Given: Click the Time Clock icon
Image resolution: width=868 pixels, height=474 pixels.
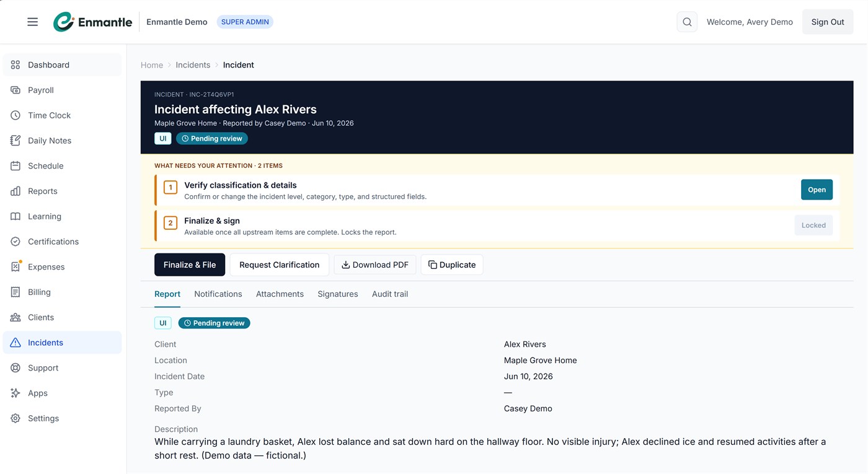Looking at the screenshot, I should tap(15, 115).
